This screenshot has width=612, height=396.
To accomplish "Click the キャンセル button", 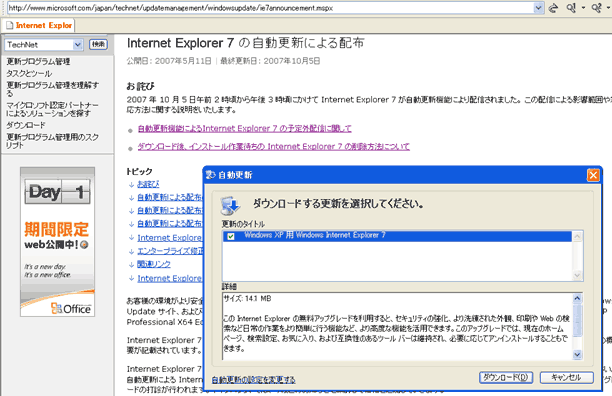I will pos(567,377).
